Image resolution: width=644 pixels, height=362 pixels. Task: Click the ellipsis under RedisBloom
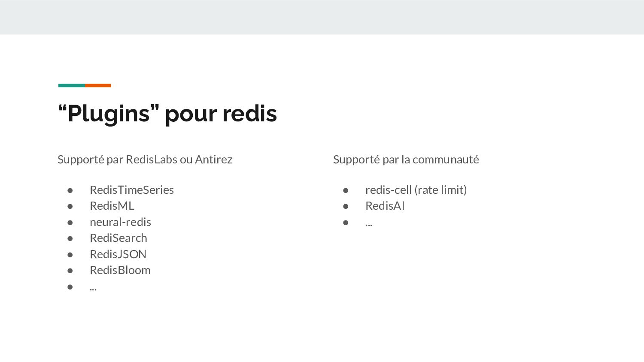(93, 287)
